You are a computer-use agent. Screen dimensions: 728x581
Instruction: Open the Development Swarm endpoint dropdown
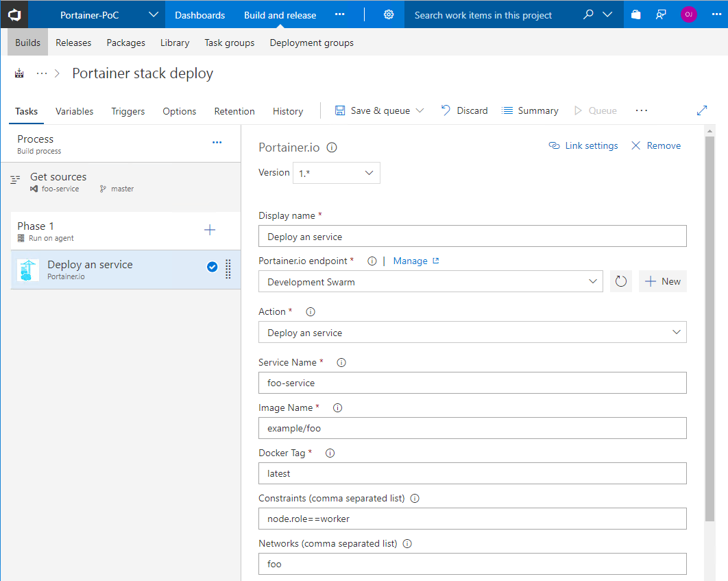430,281
